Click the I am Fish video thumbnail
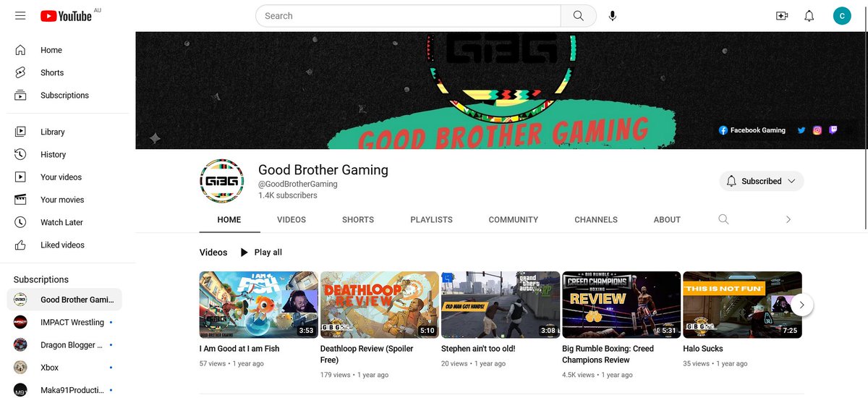This screenshot has height=398, width=868. [259, 305]
